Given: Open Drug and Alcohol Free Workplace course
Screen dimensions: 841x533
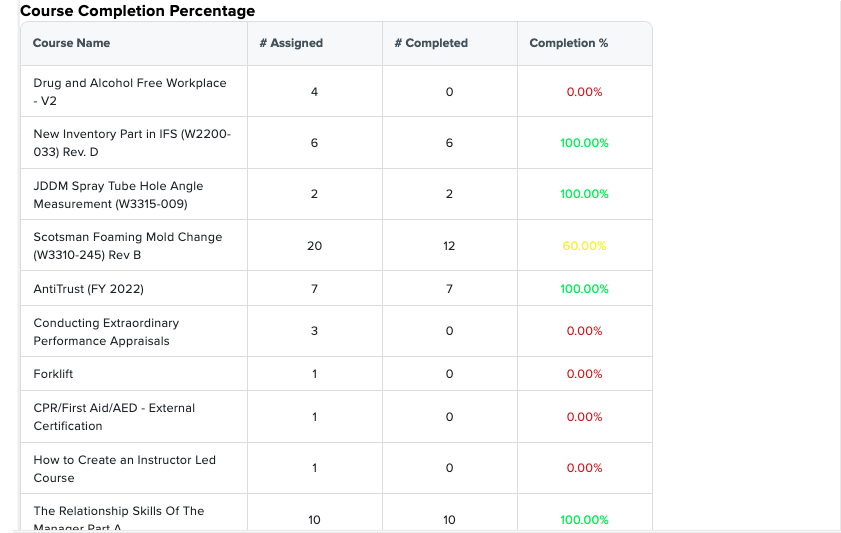Looking at the screenshot, I should (130, 92).
